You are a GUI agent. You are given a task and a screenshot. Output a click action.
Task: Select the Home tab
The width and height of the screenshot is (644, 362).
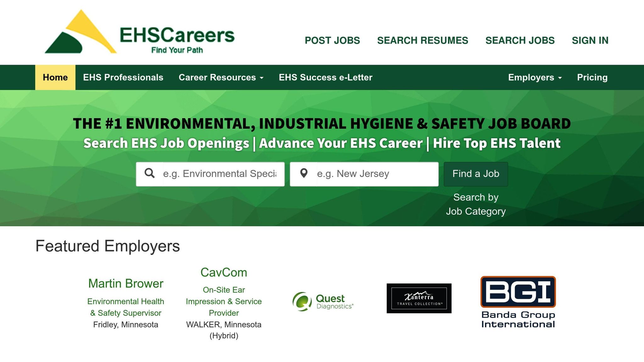[55, 77]
